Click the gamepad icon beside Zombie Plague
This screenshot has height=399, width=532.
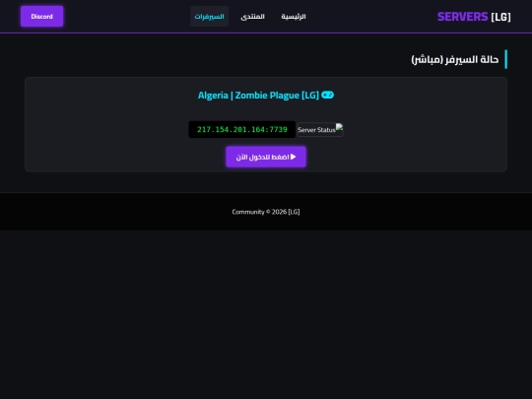(327, 95)
